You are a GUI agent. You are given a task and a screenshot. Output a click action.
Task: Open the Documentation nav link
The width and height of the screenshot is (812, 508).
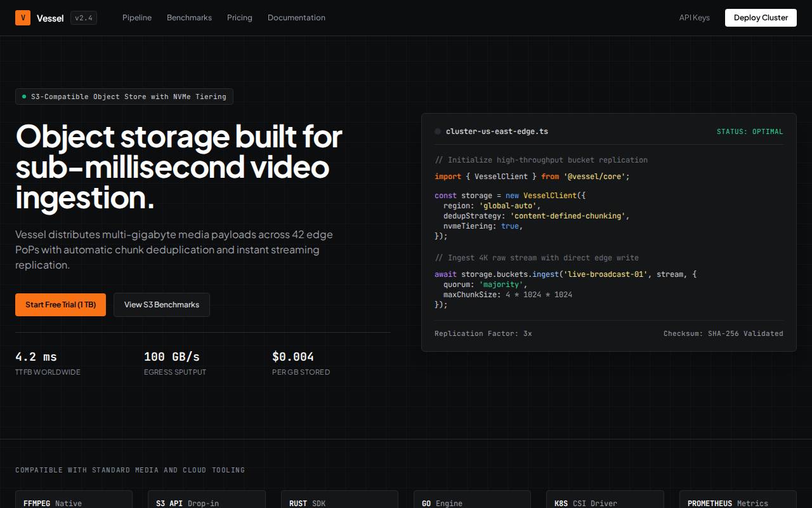pos(296,18)
